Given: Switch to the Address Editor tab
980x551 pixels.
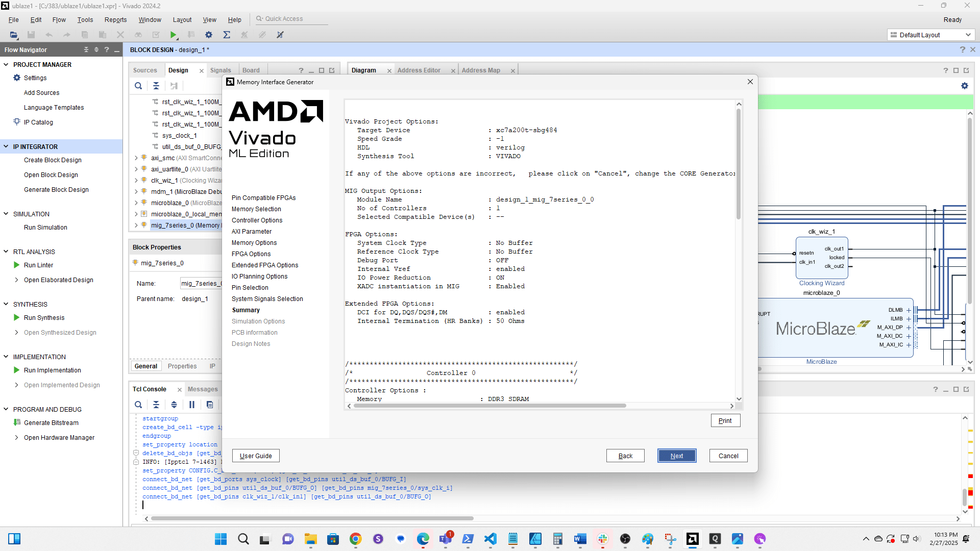Looking at the screenshot, I should pos(419,70).
